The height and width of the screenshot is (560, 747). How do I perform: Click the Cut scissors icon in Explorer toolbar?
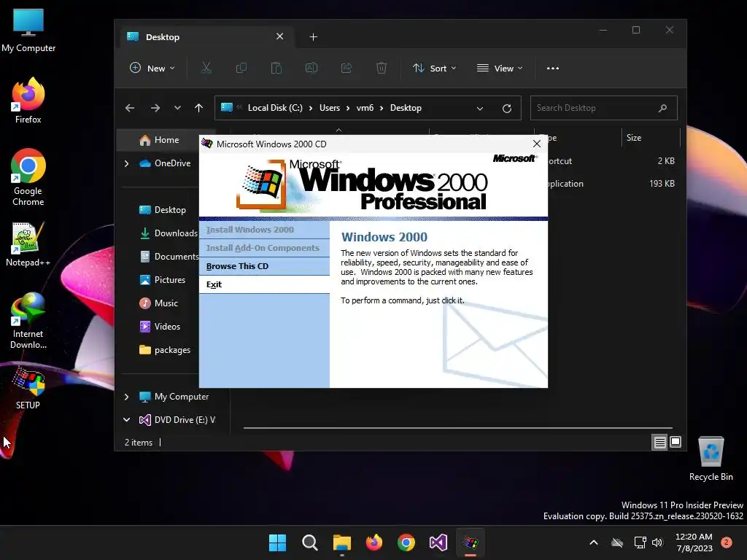[x=206, y=68]
